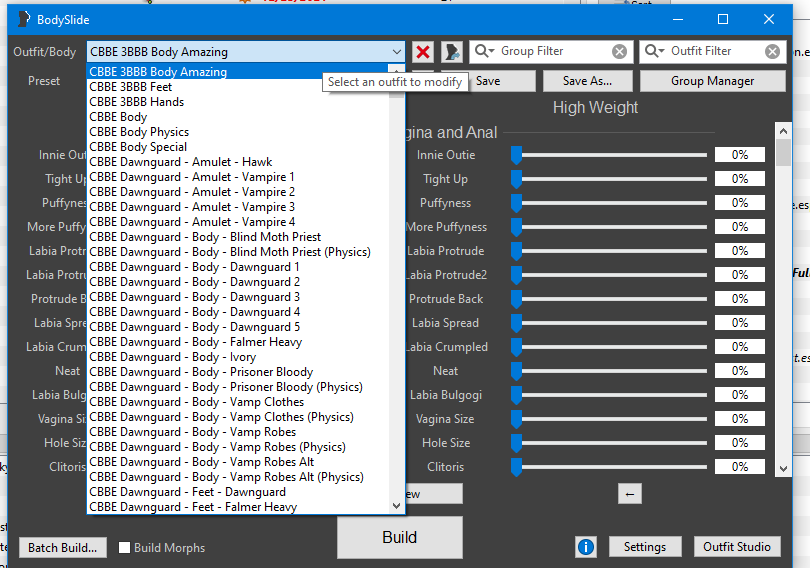Select CBBE 3BBB Feet from list
The height and width of the screenshot is (568, 810).
click(237, 87)
